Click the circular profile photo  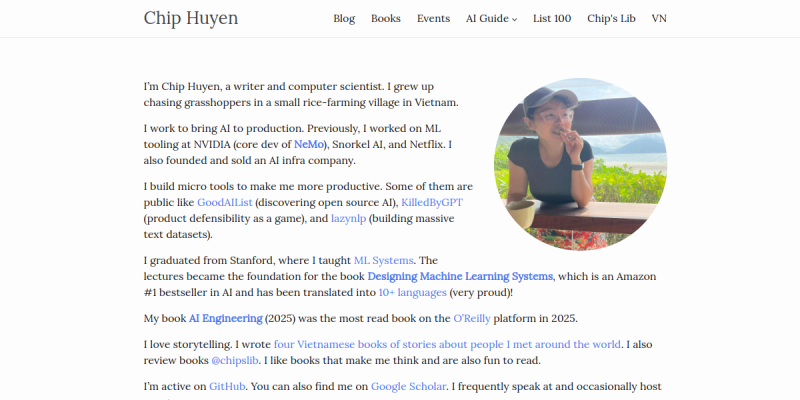pyautogui.click(x=581, y=164)
